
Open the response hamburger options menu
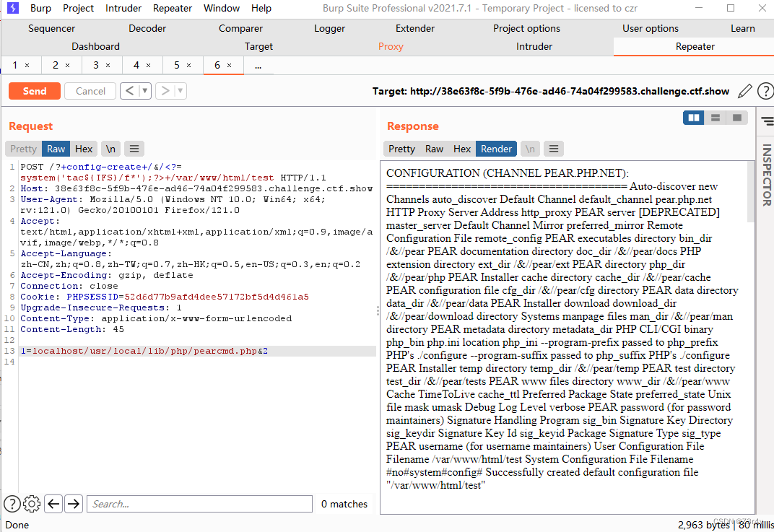(x=554, y=149)
